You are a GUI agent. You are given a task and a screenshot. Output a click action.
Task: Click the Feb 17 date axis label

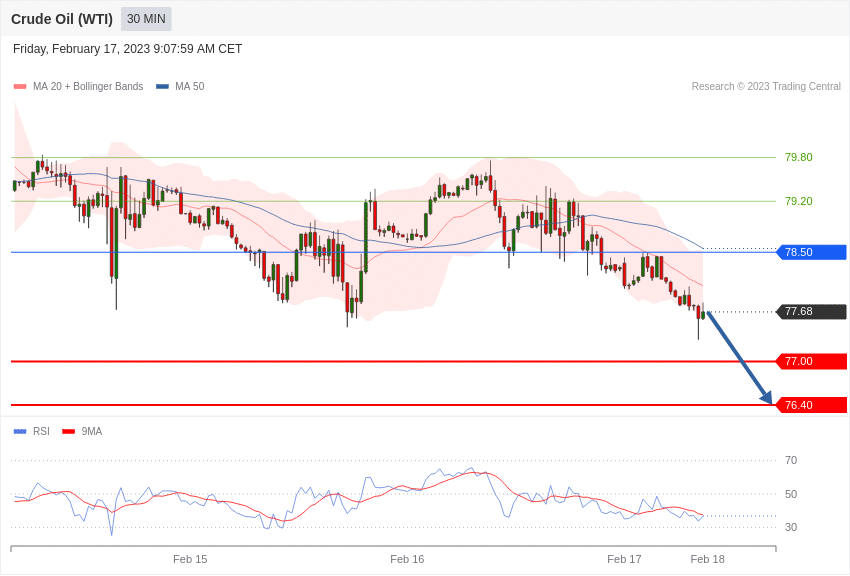[624, 559]
